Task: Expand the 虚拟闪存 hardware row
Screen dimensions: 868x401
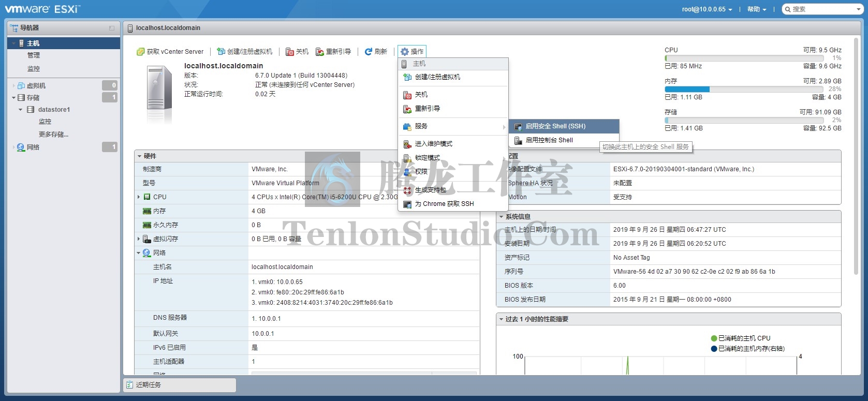Action: [139, 239]
